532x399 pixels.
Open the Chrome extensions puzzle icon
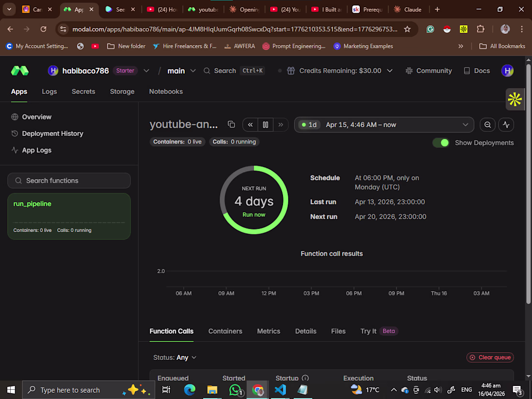(x=480, y=29)
